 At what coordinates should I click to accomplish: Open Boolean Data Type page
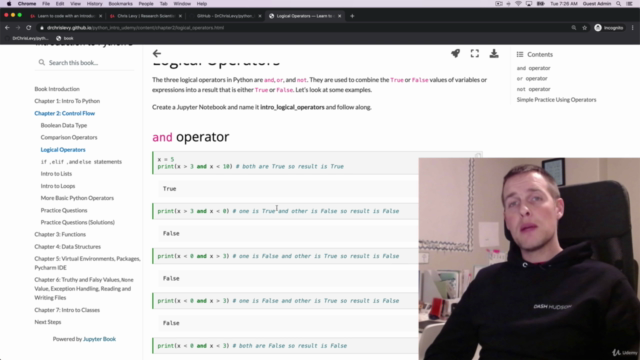point(64,125)
